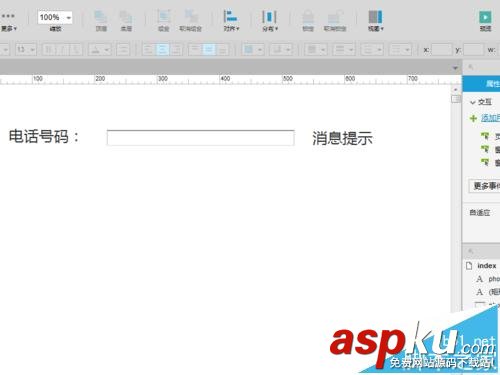
Task: Open the border line color dropdown
Action: click(316, 50)
